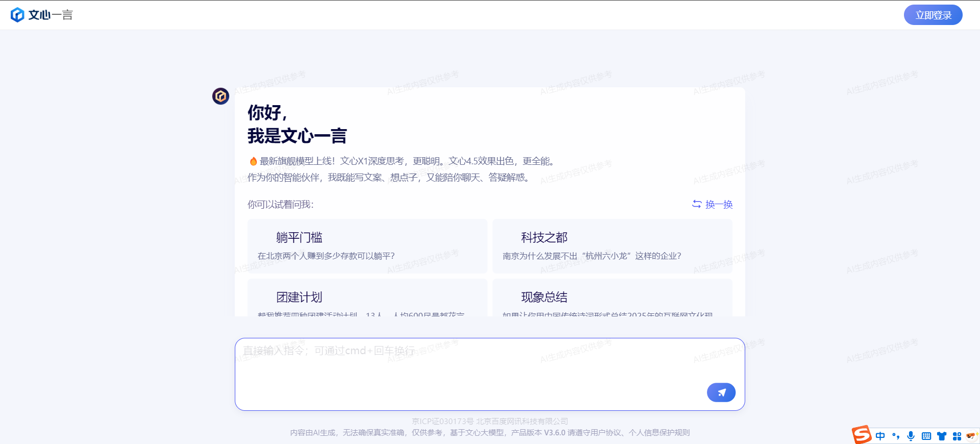Image resolution: width=980 pixels, height=444 pixels.
Task: Open the 个人信息保护规则 footer link
Action: pyautogui.click(x=659, y=432)
